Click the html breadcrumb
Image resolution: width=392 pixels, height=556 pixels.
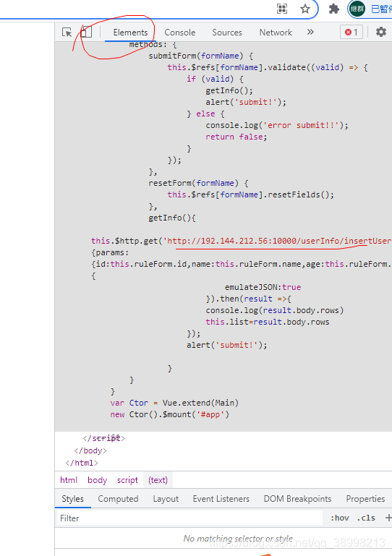pos(69,480)
